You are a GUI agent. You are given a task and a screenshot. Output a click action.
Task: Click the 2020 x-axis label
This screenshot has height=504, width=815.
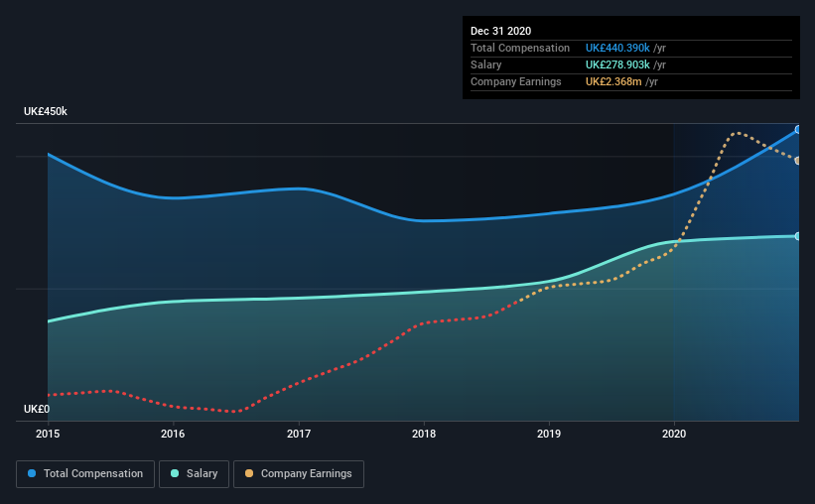pyautogui.click(x=674, y=434)
